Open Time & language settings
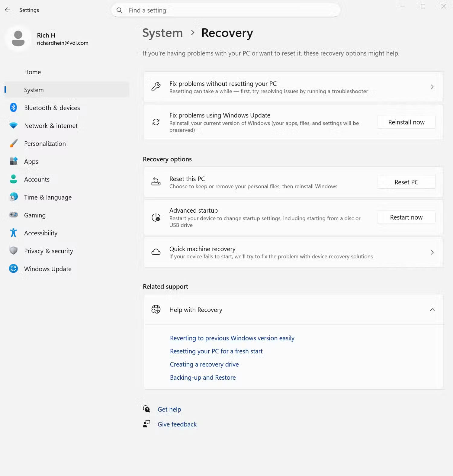The width and height of the screenshot is (453, 476). point(67,197)
